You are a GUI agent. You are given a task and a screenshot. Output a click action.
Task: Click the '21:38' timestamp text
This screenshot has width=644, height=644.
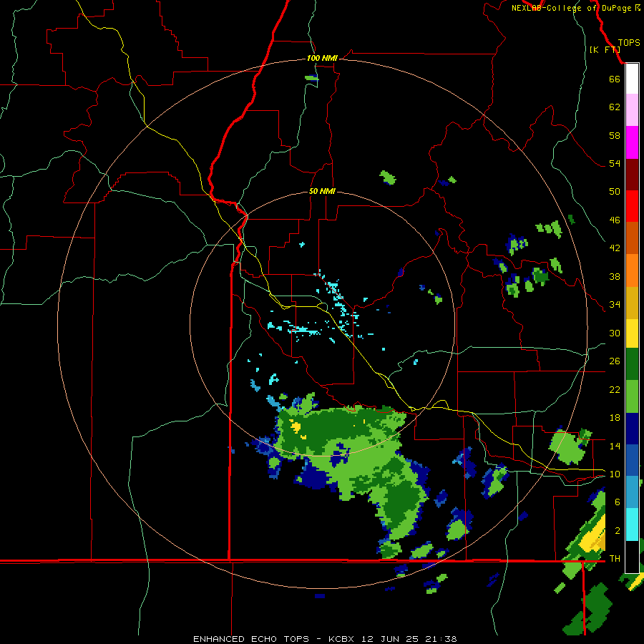[x=441, y=639]
